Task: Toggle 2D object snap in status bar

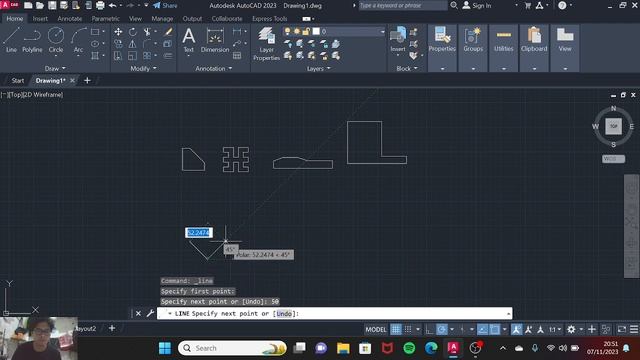Action: [495, 329]
